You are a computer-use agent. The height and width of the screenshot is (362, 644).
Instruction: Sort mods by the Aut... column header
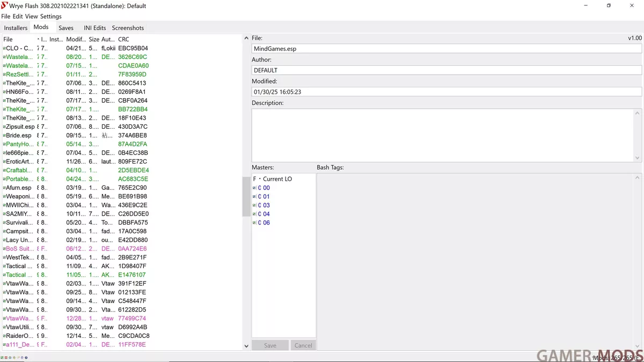[108, 39]
